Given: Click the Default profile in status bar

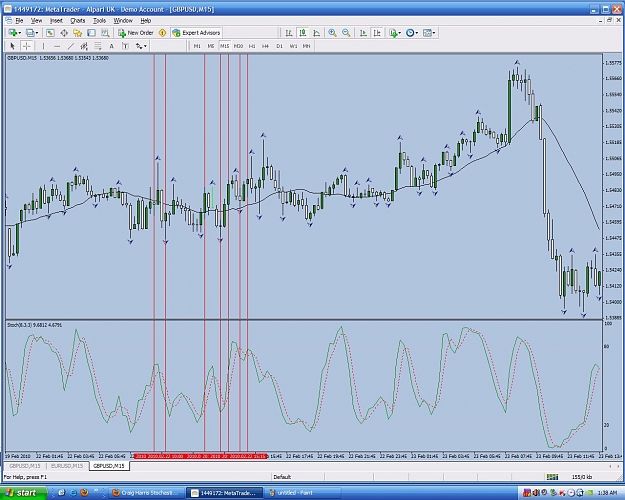Looking at the screenshot, I should pyautogui.click(x=282, y=477).
